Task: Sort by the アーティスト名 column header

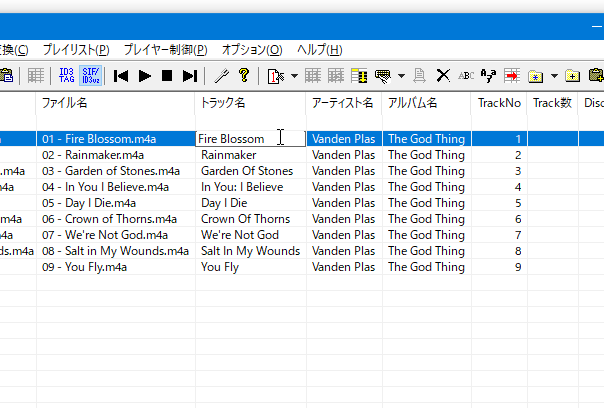Action: [x=344, y=103]
